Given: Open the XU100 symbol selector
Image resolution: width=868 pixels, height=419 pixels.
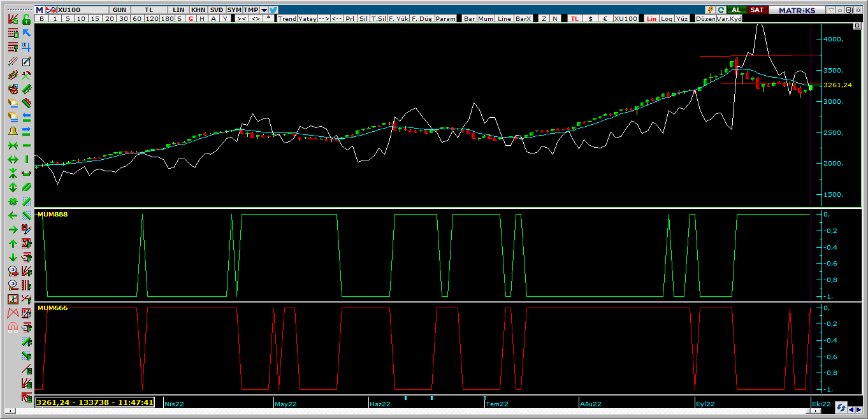Looking at the screenshot, I should [x=69, y=10].
